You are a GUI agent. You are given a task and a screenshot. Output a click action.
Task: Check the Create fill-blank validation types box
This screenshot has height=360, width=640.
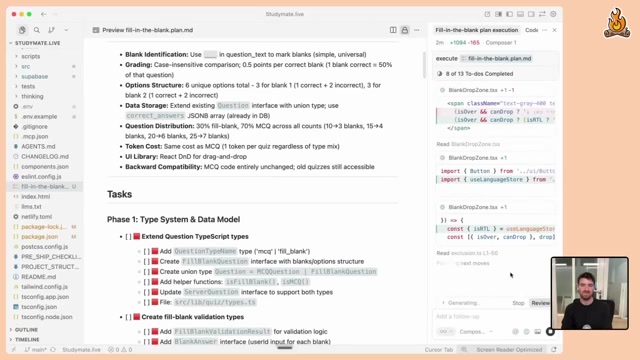coord(129,317)
